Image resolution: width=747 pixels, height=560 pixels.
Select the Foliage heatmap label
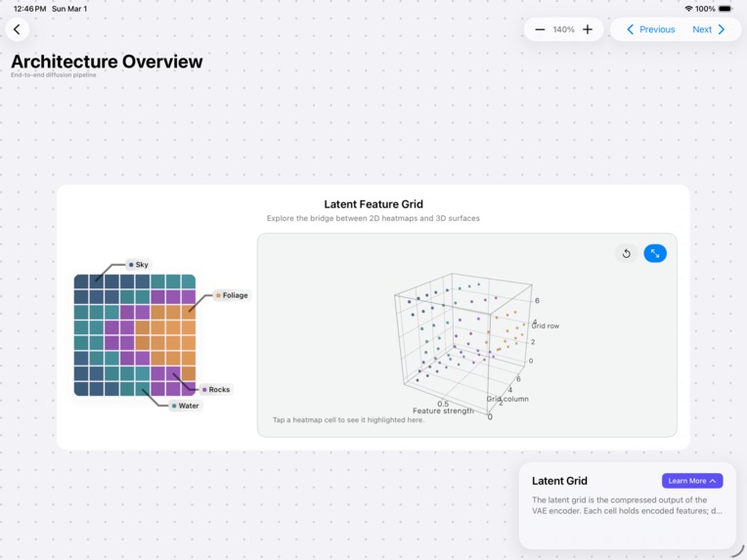pos(232,295)
